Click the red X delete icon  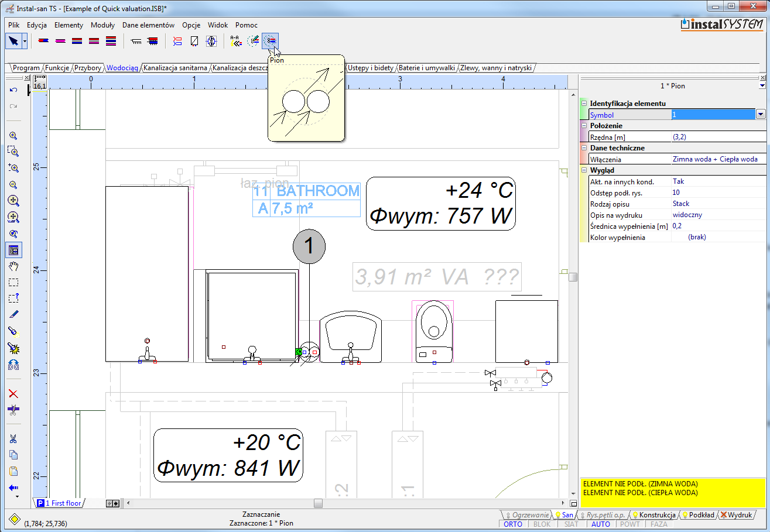(13, 394)
